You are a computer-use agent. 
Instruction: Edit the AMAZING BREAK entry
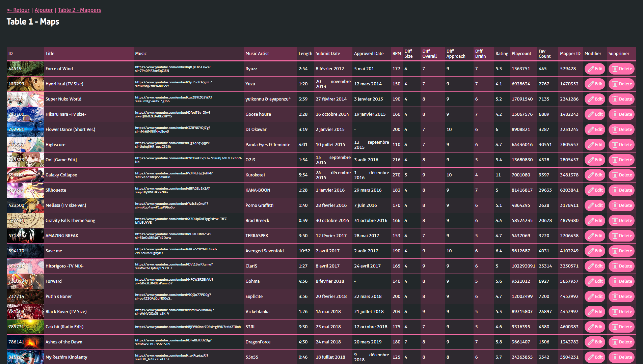coord(595,236)
